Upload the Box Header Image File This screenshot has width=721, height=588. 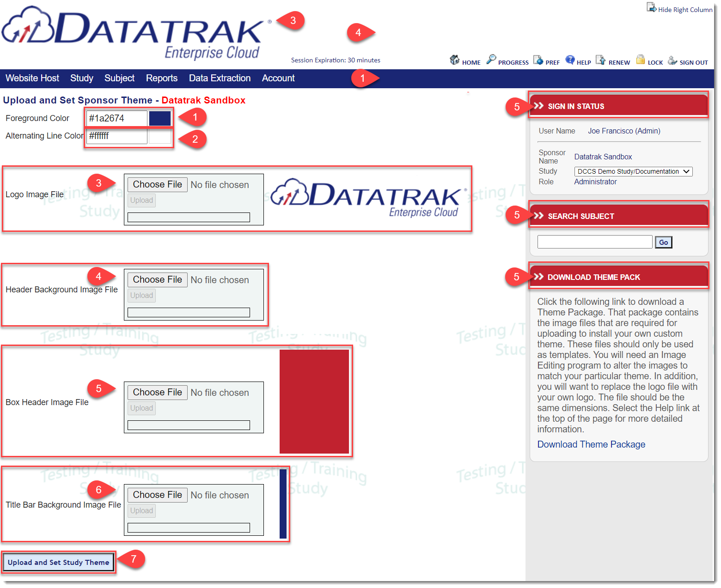pyautogui.click(x=141, y=408)
